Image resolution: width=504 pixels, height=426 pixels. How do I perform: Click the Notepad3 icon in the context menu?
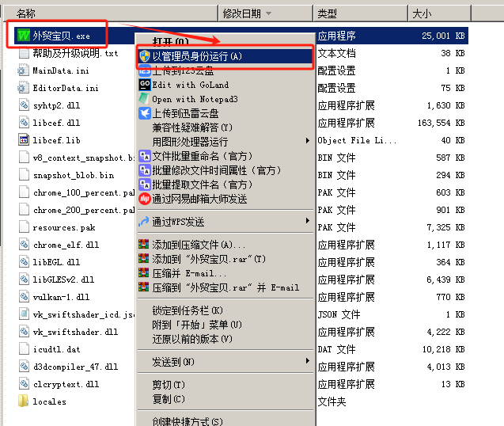[144, 99]
